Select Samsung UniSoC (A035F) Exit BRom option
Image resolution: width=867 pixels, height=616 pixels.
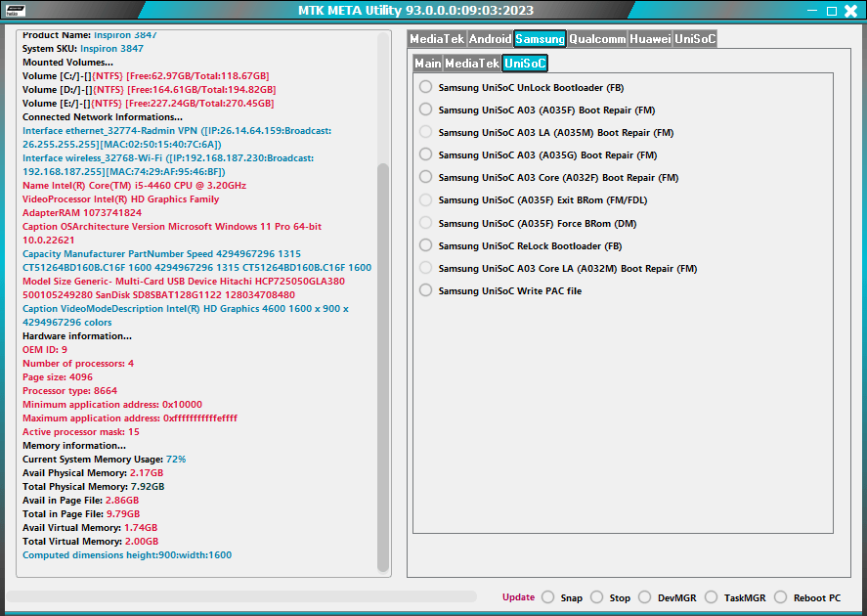[425, 199]
